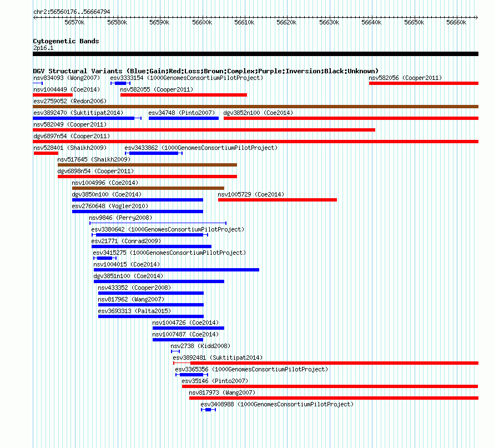
Task: Open esv3415275 1000Genomes variant label
Action: coord(169,253)
